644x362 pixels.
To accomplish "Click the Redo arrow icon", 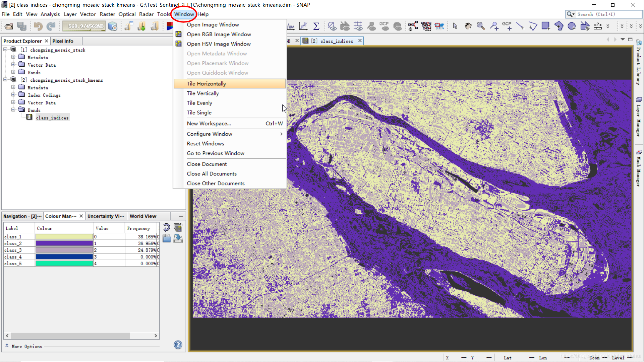I will click(51, 26).
